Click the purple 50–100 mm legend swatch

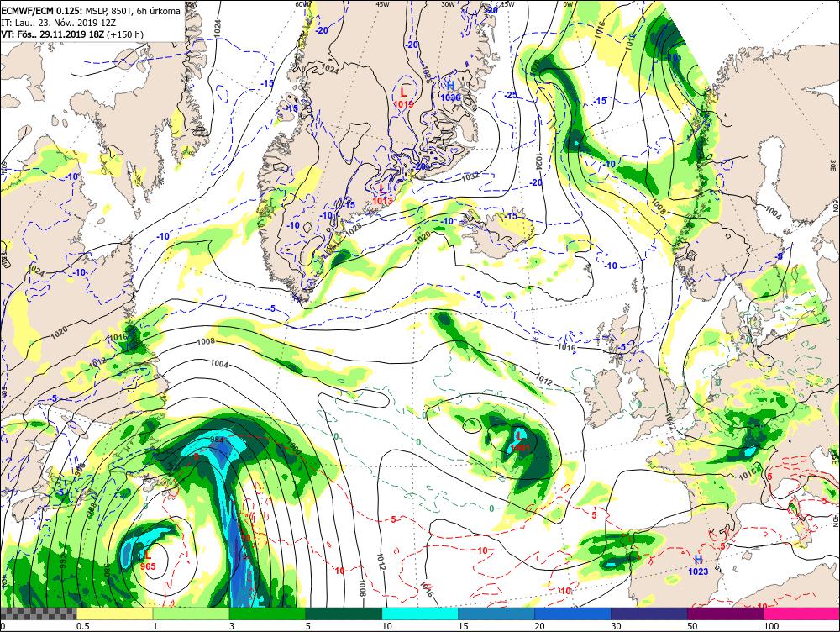(726, 614)
